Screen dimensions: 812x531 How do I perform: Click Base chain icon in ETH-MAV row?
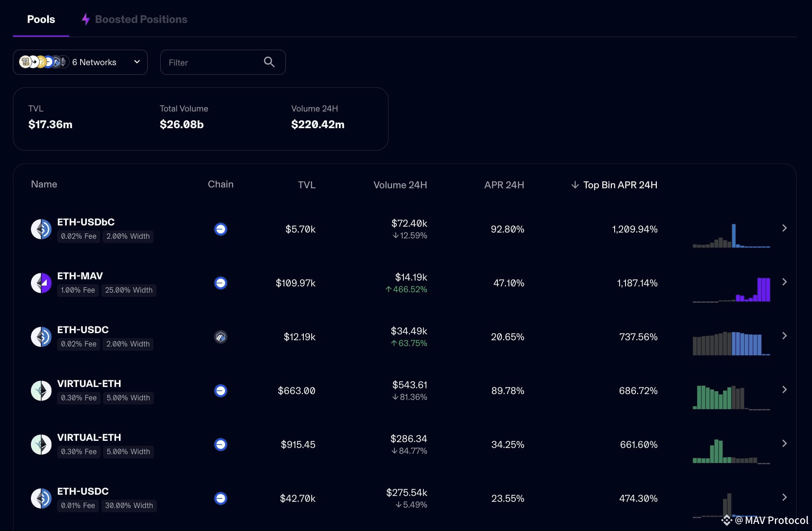point(220,283)
